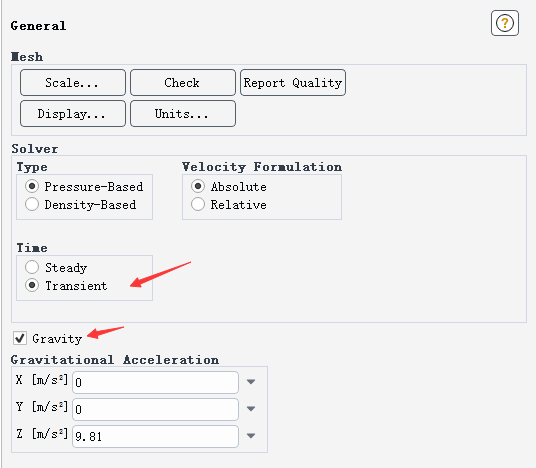Click the Z acceleration field showing 9.81
The width and height of the screenshot is (536, 468).
[155, 436]
